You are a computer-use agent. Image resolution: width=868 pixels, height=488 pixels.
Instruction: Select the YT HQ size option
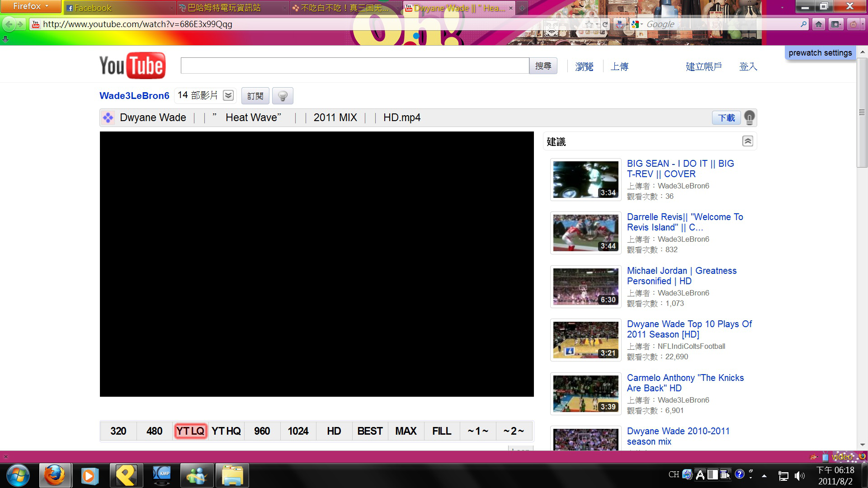pyautogui.click(x=226, y=431)
